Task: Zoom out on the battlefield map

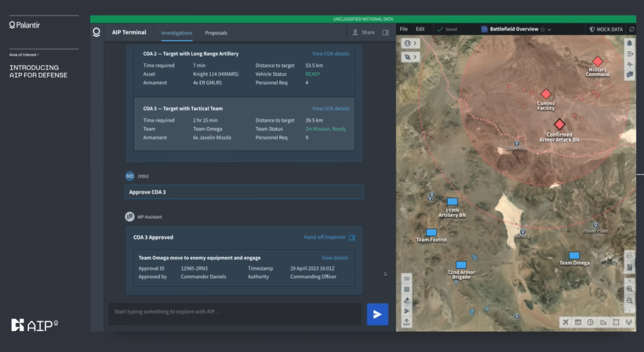Action: tap(630, 301)
